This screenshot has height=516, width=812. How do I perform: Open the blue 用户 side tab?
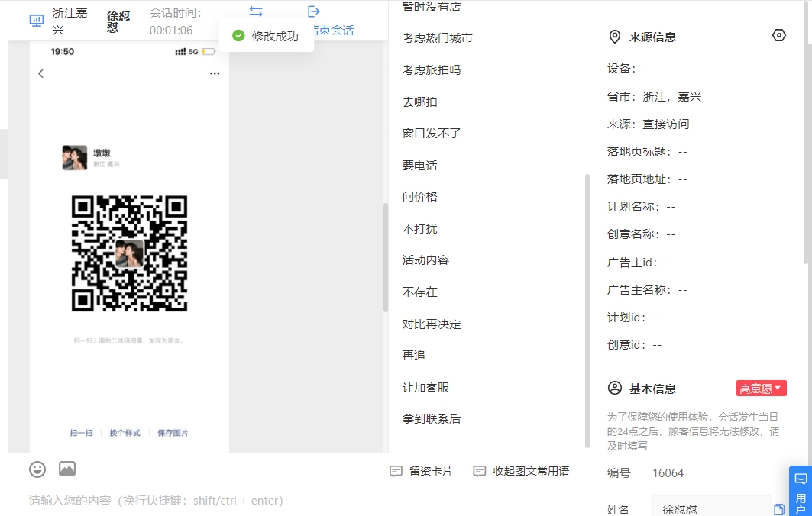[801, 492]
